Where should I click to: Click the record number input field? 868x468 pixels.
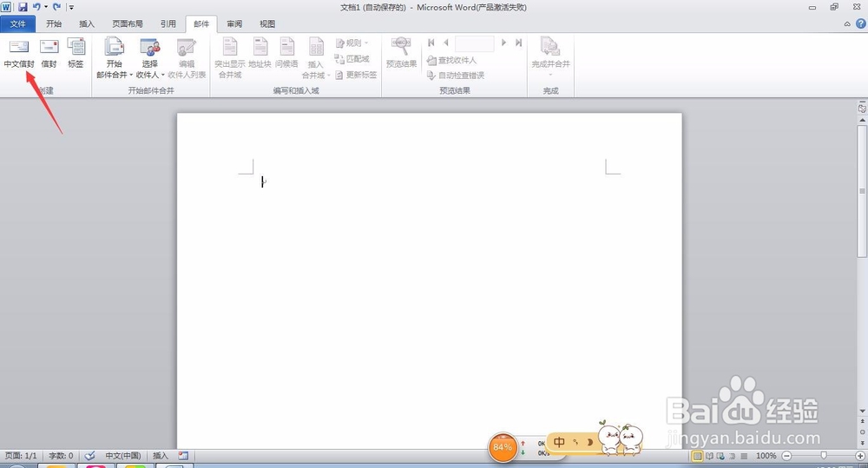coord(475,43)
